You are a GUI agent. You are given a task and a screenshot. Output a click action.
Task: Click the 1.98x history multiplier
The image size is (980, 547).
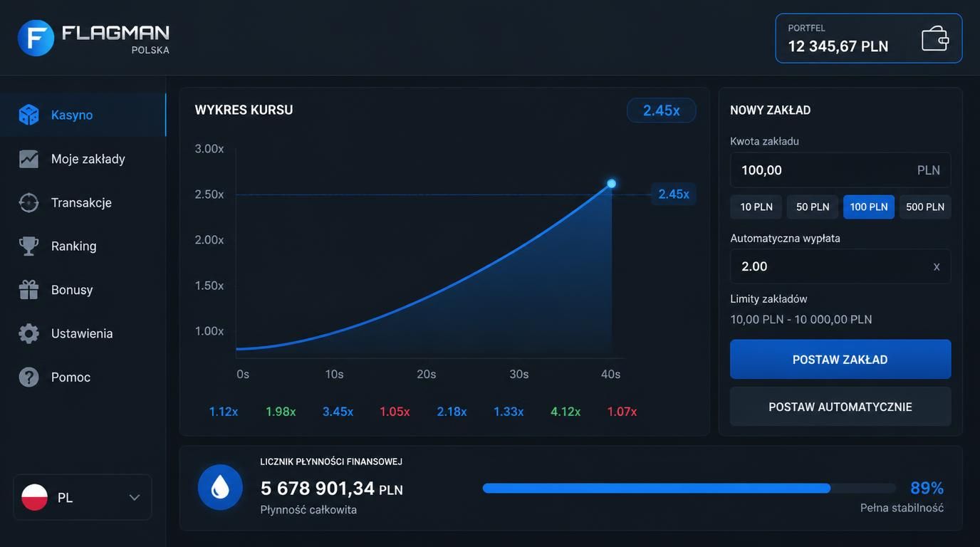[281, 412]
